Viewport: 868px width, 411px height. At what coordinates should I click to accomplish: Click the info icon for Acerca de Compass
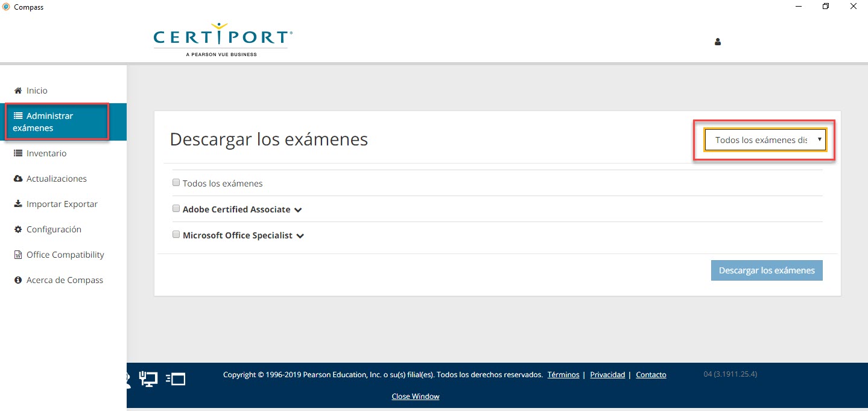coord(18,280)
